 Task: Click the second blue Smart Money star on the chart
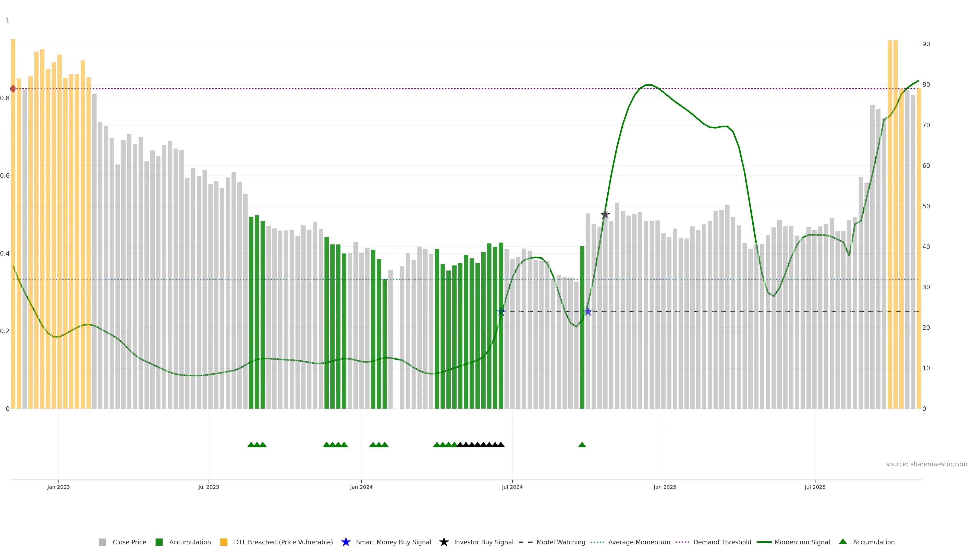(588, 311)
